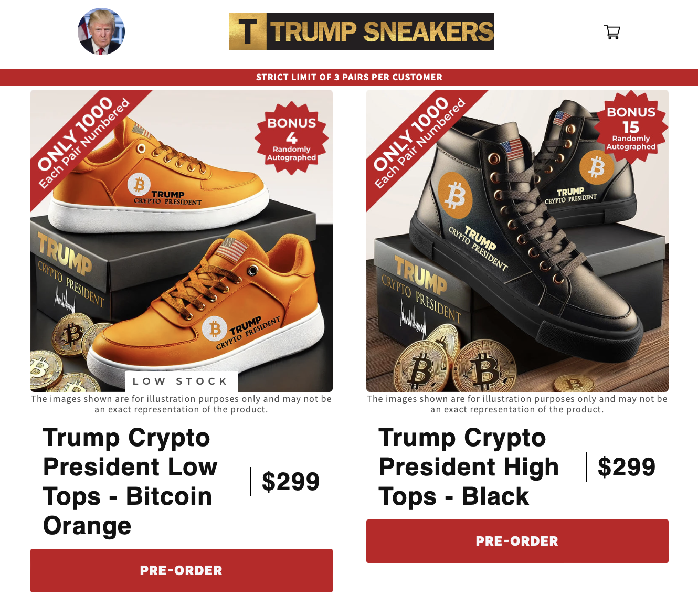Open the orange low tops product image
Screen dimensions: 698x616
[x=182, y=241]
